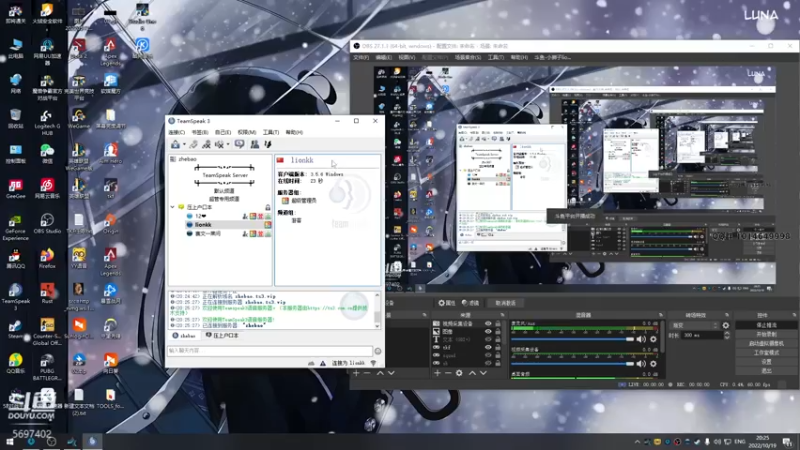Image resolution: width=800 pixels, height=450 pixels.
Task: Mute first mixer channel speaker icon
Action: (x=641, y=339)
